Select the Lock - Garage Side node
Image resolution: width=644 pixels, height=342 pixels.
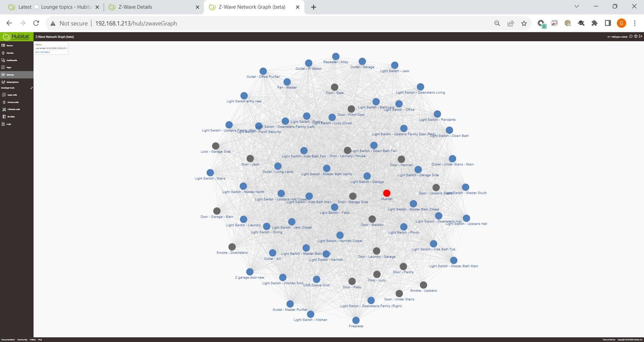pyautogui.click(x=216, y=146)
